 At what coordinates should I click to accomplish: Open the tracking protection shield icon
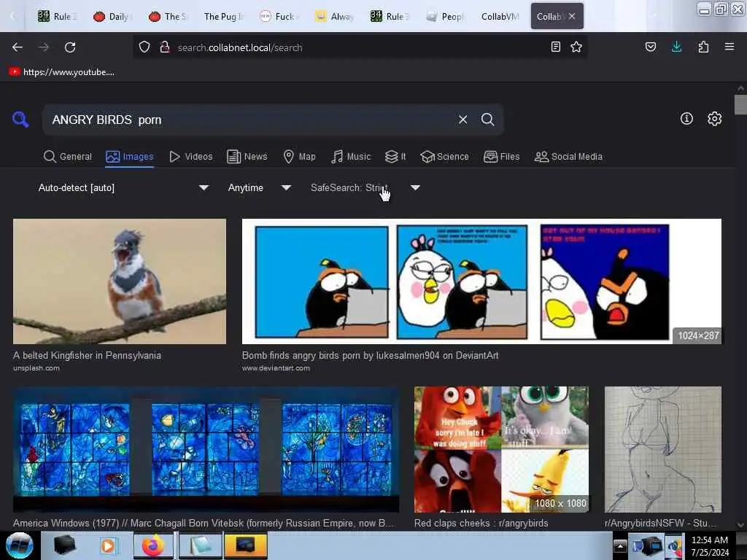coord(144,47)
